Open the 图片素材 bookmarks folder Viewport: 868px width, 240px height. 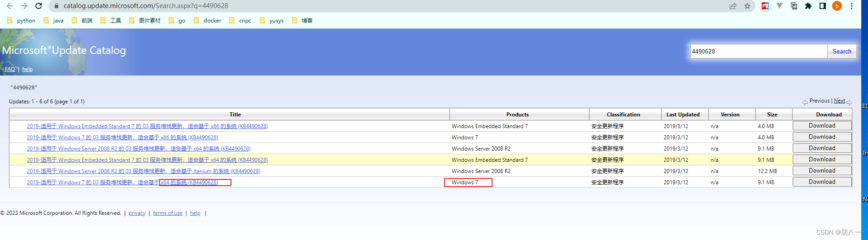[x=144, y=20]
